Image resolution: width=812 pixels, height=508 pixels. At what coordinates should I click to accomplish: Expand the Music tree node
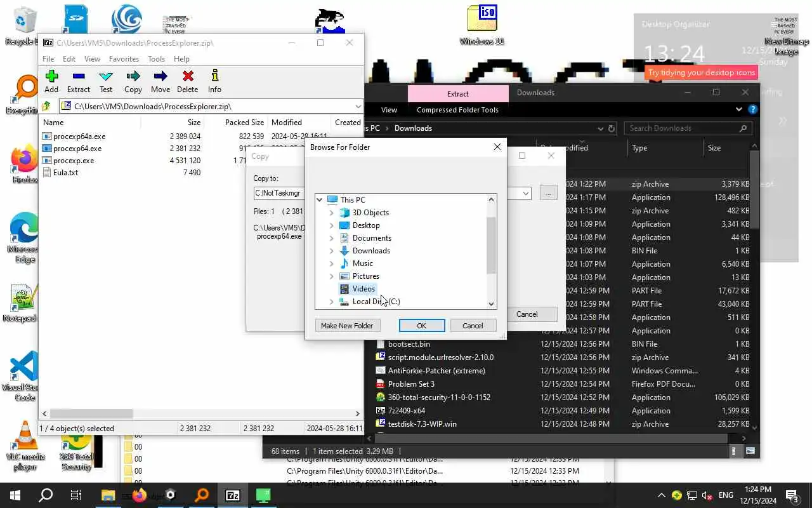331,263
